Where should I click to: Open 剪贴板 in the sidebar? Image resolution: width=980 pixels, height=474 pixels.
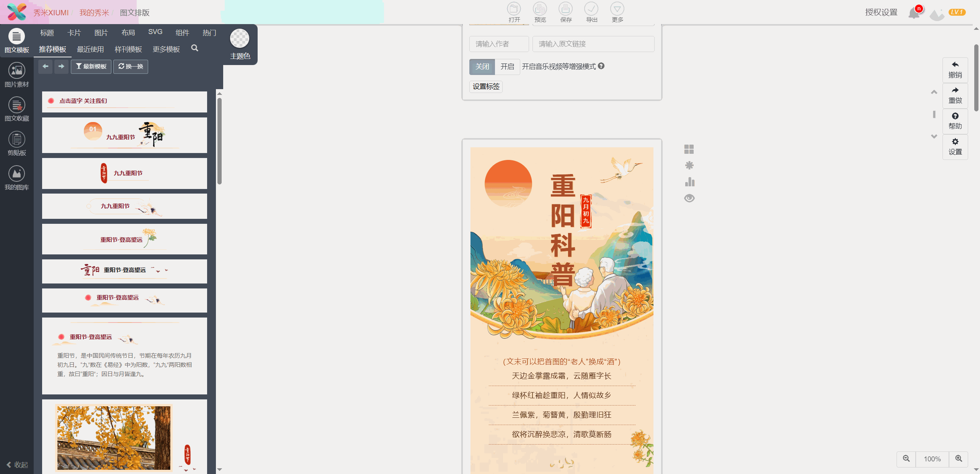coord(16,143)
